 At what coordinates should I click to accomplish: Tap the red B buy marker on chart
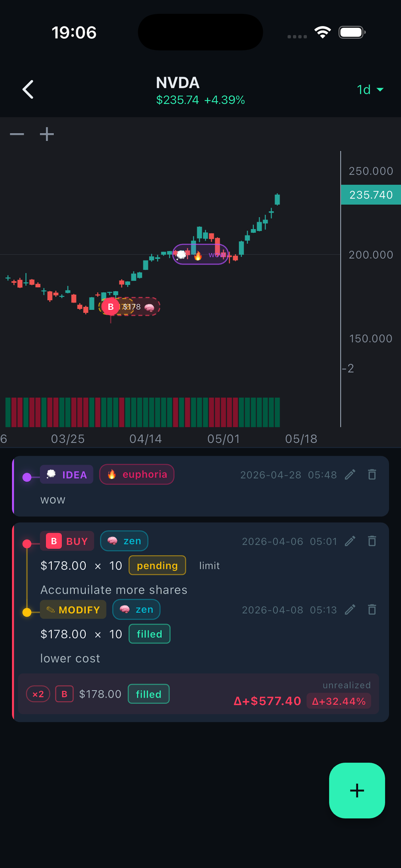click(x=110, y=307)
